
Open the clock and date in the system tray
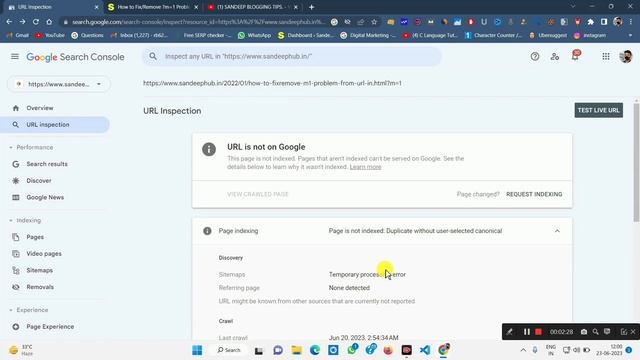[x=610, y=350]
